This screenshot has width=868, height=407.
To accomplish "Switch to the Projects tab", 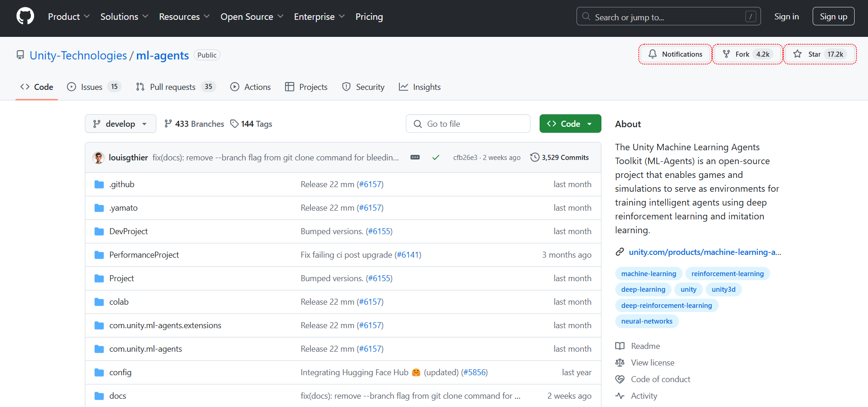I will point(306,87).
